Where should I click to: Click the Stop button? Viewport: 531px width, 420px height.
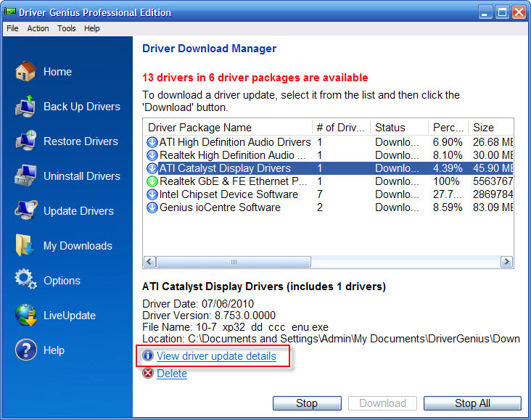click(x=307, y=403)
